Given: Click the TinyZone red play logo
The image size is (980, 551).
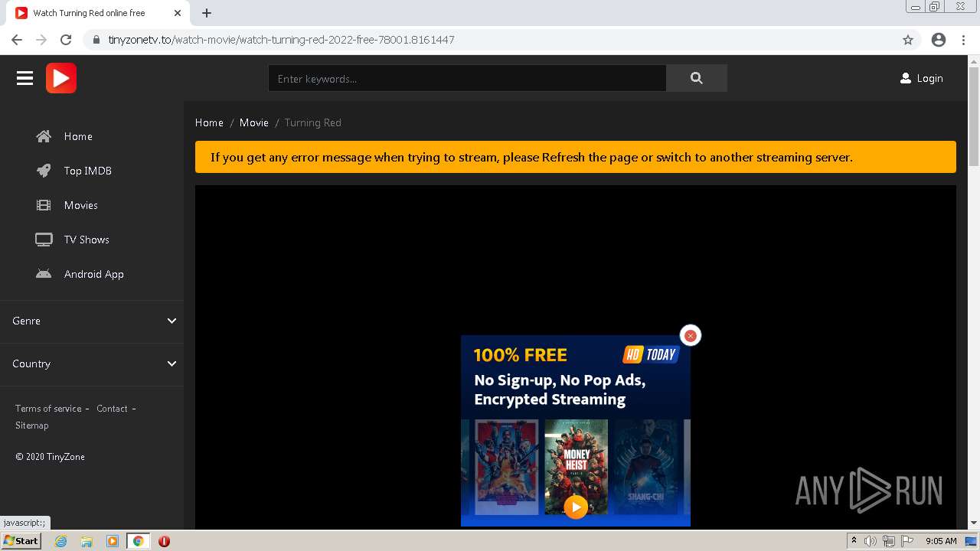Looking at the screenshot, I should pyautogui.click(x=61, y=78).
